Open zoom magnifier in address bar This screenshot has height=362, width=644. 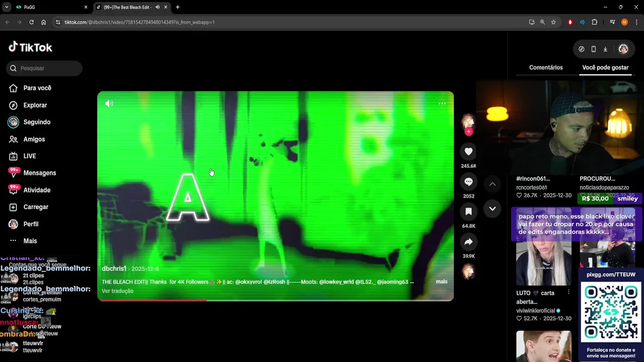542,22
